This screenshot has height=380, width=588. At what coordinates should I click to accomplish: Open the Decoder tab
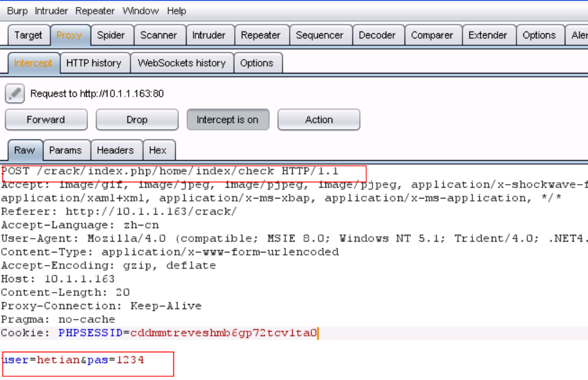point(378,35)
